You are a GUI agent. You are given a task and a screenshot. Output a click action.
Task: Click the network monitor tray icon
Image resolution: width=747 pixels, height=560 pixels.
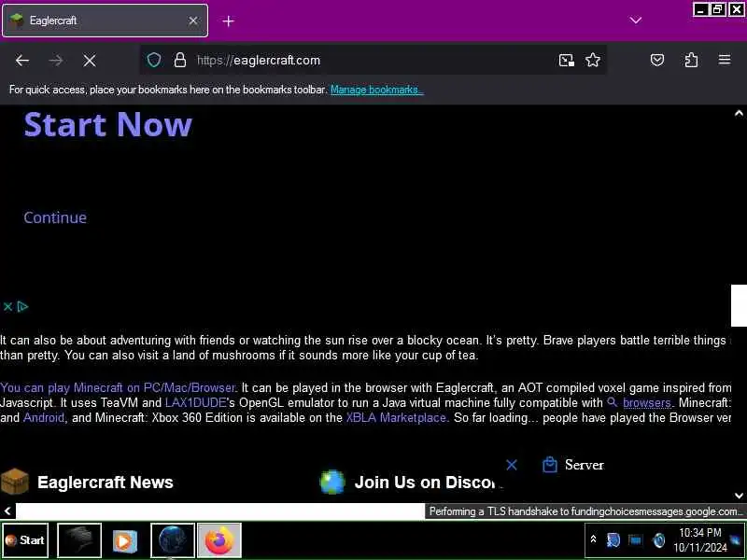tap(635, 540)
